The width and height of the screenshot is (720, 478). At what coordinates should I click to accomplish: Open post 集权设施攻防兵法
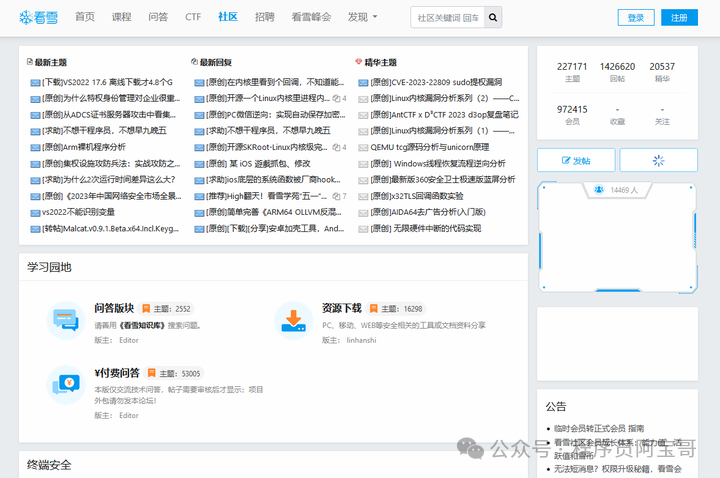(111, 163)
